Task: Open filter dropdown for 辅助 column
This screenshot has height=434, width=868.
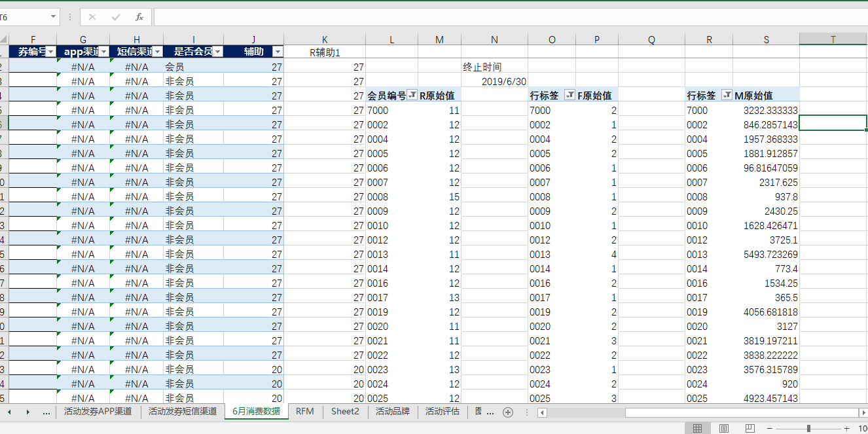Action: click(278, 52)
